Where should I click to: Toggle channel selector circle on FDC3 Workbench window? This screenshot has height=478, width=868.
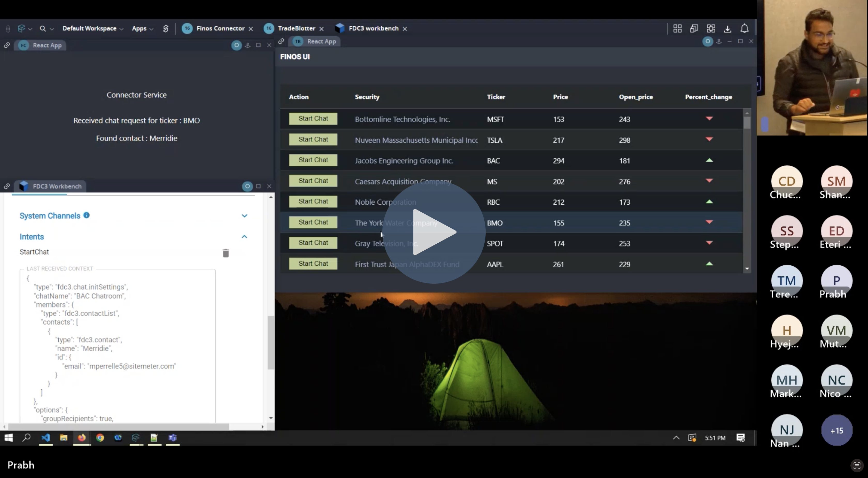[247, 186]
